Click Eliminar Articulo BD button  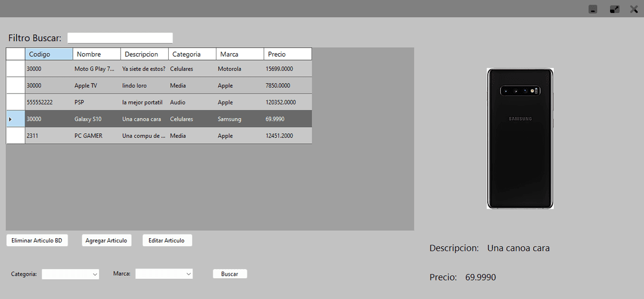[x=37, y=241]
